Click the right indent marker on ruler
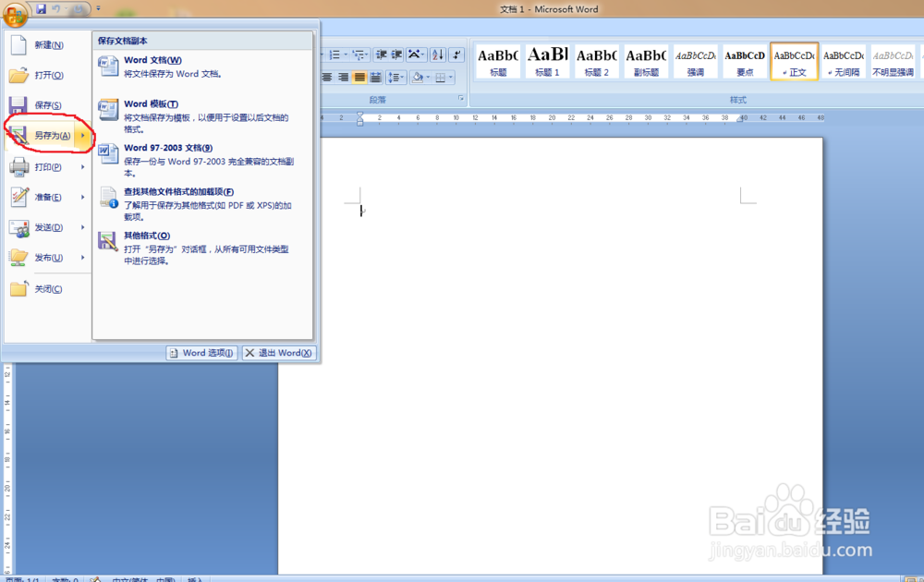Image resolution: width=924 pixels, height=582 pixels. click(x=741, y=118)
